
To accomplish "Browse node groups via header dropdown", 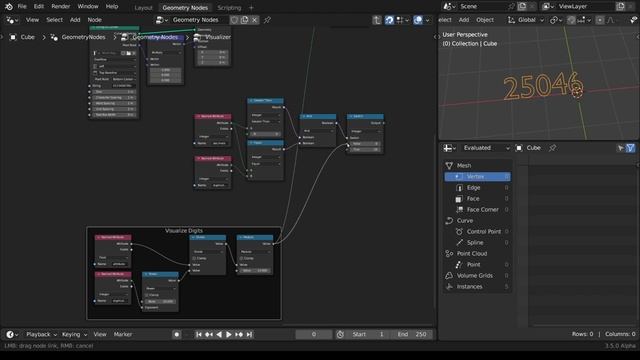I will [x=162, y=20].
